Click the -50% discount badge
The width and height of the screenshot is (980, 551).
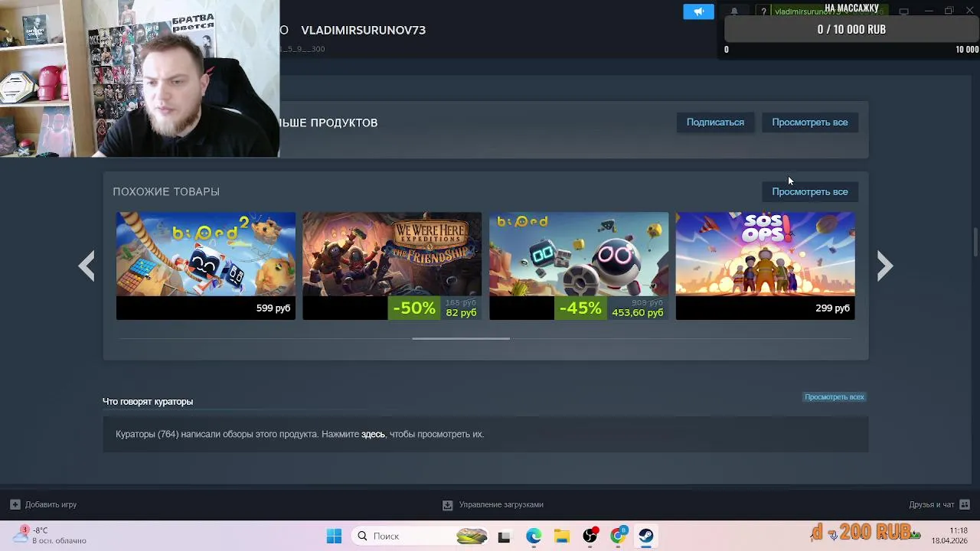[x=413, y=308]
